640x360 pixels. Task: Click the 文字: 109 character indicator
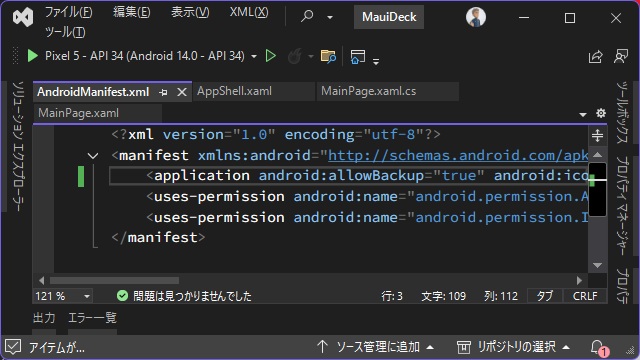pos(443,296)
